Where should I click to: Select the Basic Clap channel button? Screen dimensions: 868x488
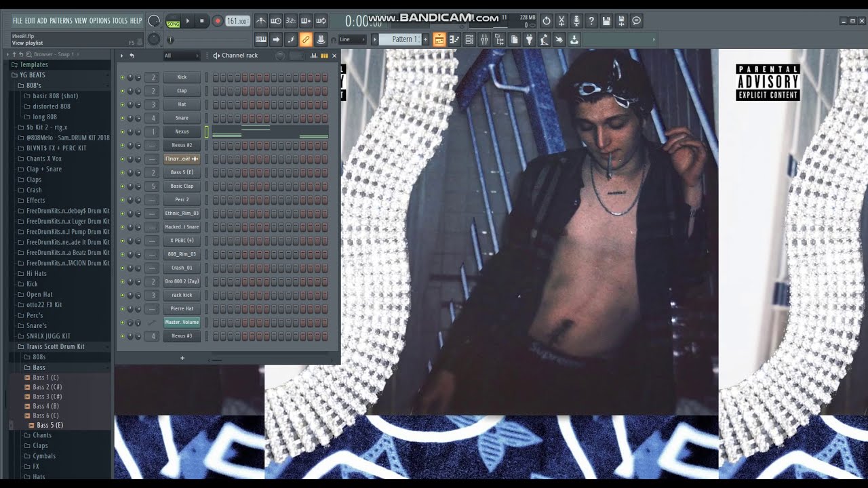[x=182, y=186]
